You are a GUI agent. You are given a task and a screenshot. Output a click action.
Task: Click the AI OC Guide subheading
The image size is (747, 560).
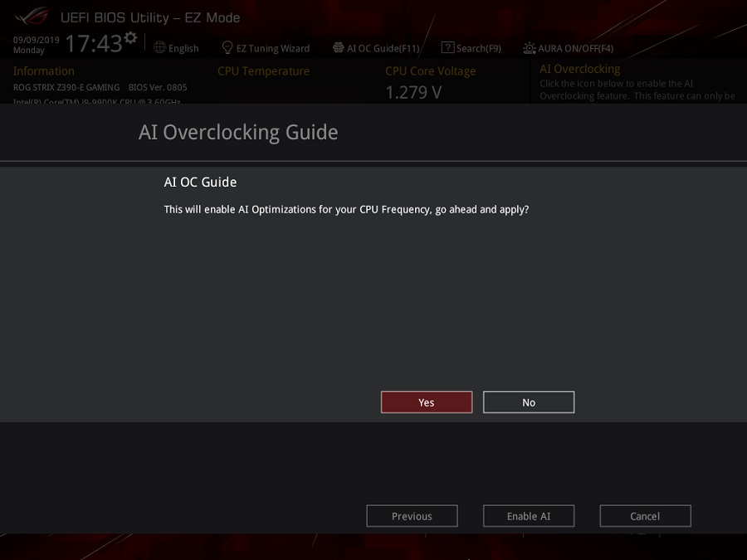click(x=200, y=183)
